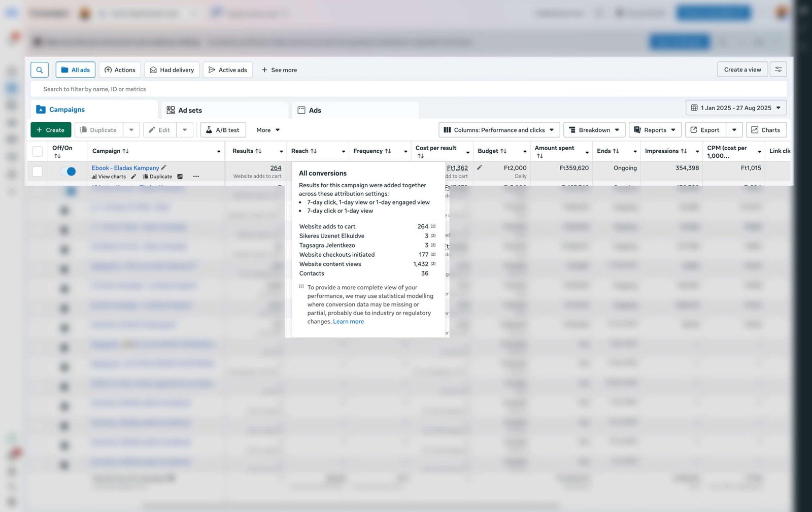Open the date range dropdown
812x512 pixels.
tap(736, 108)
